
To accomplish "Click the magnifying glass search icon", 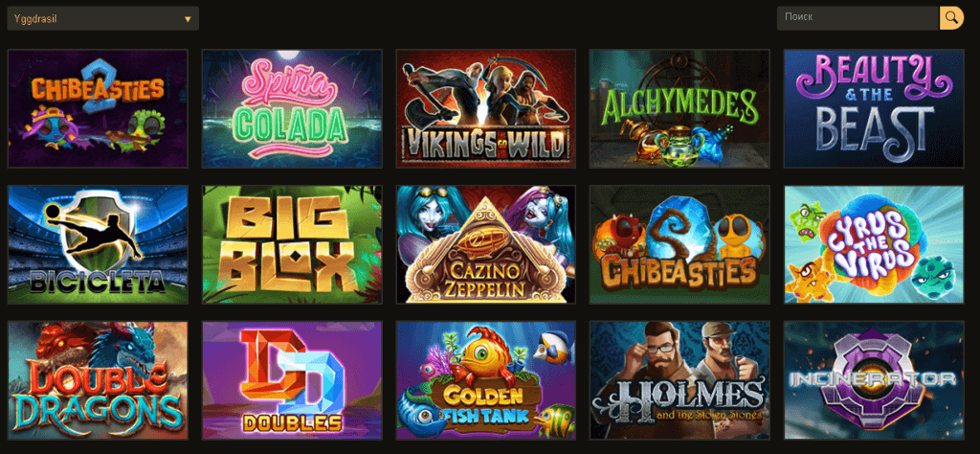I will [951, 18].
